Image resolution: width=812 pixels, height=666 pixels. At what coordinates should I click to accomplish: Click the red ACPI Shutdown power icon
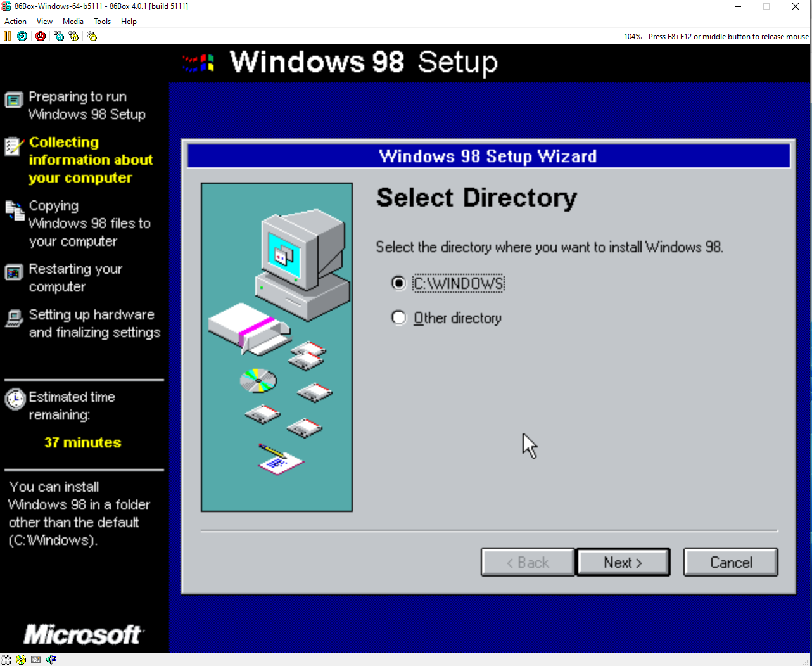click(41, 36)
